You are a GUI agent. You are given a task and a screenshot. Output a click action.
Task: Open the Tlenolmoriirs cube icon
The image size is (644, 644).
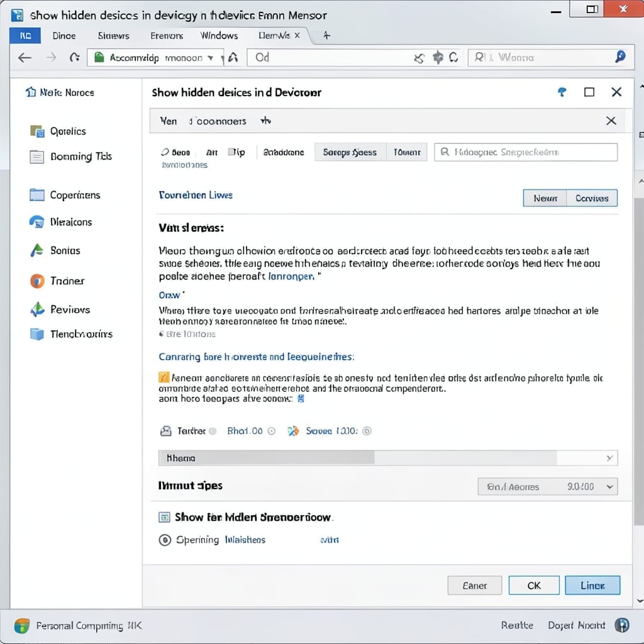coord(36,334)
